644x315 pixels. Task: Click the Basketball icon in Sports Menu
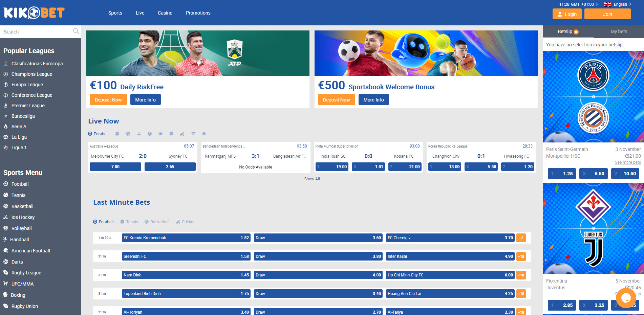pyautogui.click(x=6, y=206)
